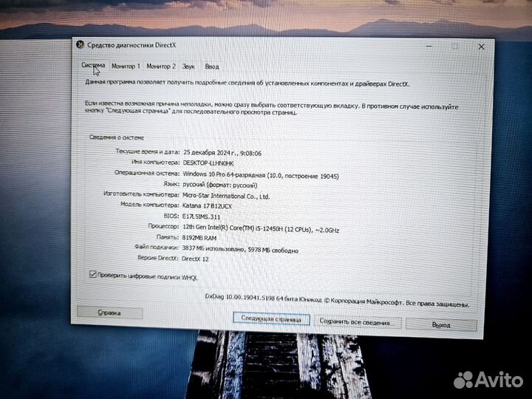The height and width of the screenshot is (399, 532).
Task: Click the window title text Средство диагностики DirectX
Action: (121, 46)
